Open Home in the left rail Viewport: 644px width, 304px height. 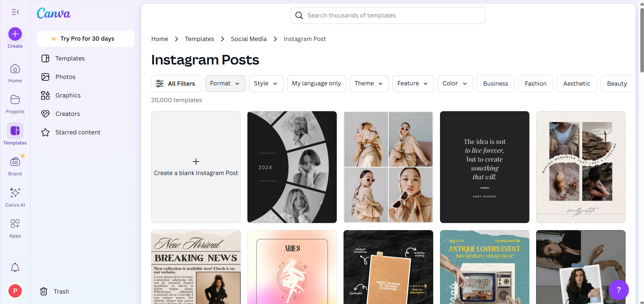point(15,73)
